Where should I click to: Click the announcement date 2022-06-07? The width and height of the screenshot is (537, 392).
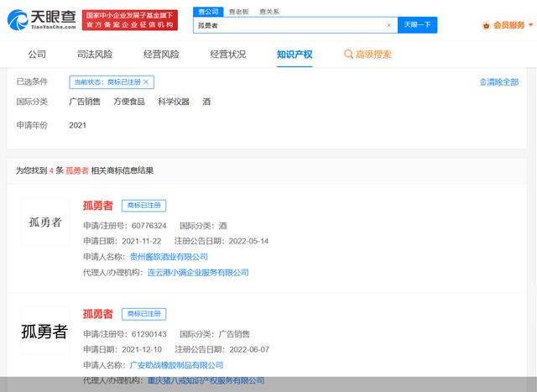(x=249, y=349)
